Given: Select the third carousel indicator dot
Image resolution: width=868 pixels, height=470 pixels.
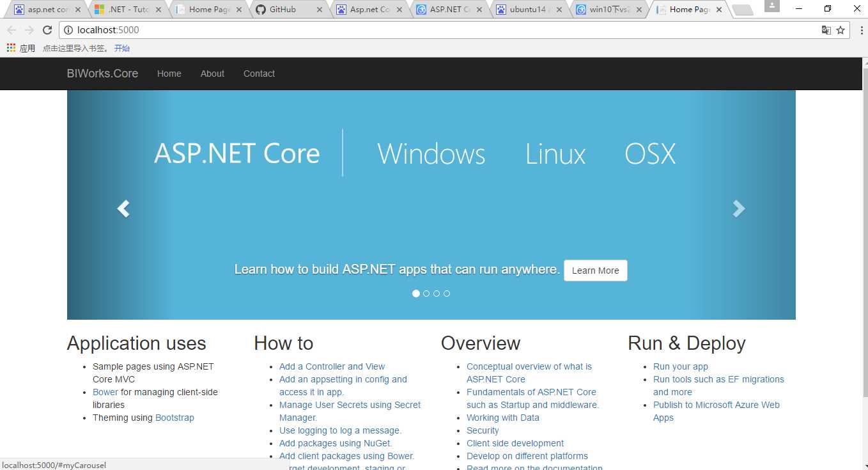Looking at the screenshot, I should click(437, 294).
